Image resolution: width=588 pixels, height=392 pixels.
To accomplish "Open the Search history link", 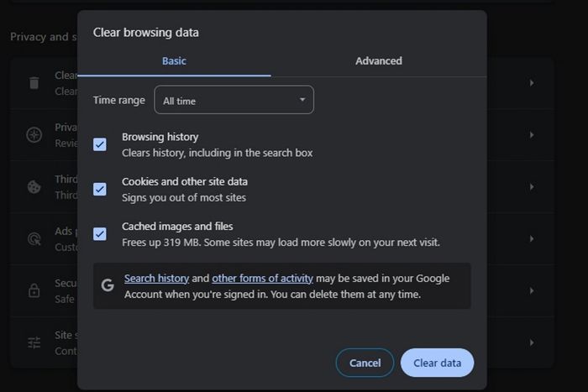I will (156, 278).
